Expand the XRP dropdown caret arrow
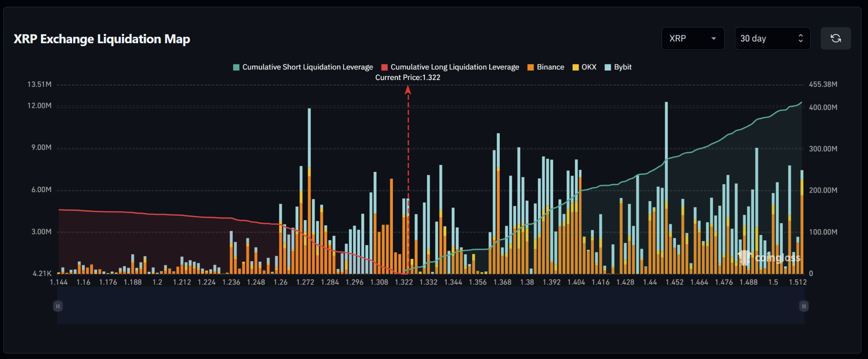 714,39
